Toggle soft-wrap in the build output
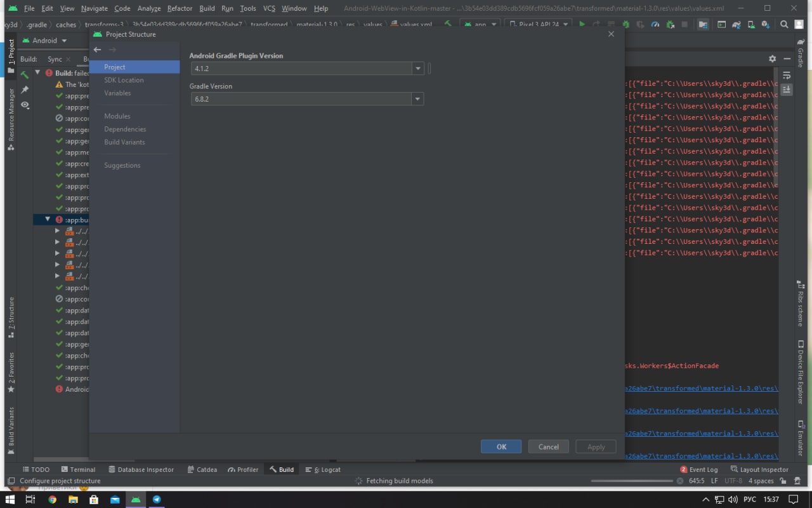The height and width of the screenshot is (508, 812). point(787,76)
